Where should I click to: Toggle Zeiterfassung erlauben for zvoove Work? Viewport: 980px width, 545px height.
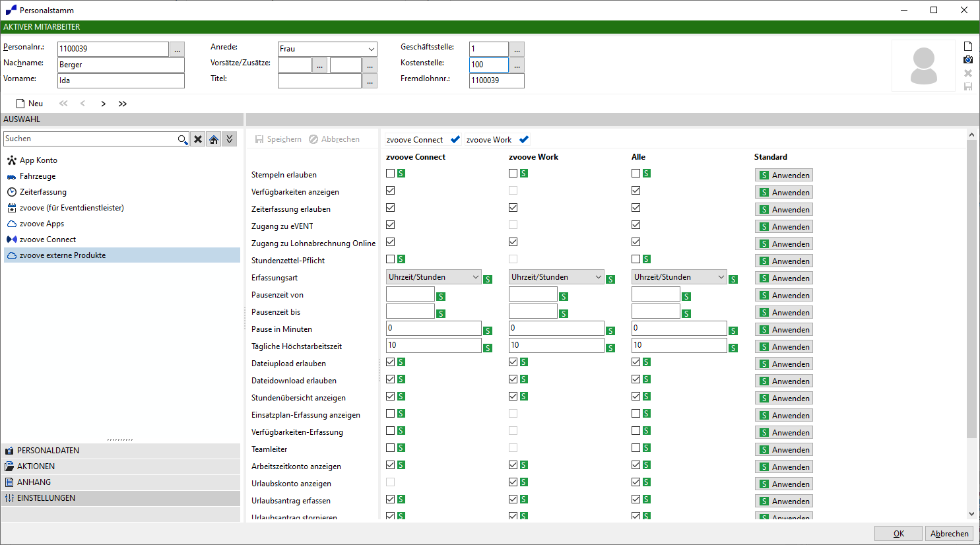coord(513,208)
